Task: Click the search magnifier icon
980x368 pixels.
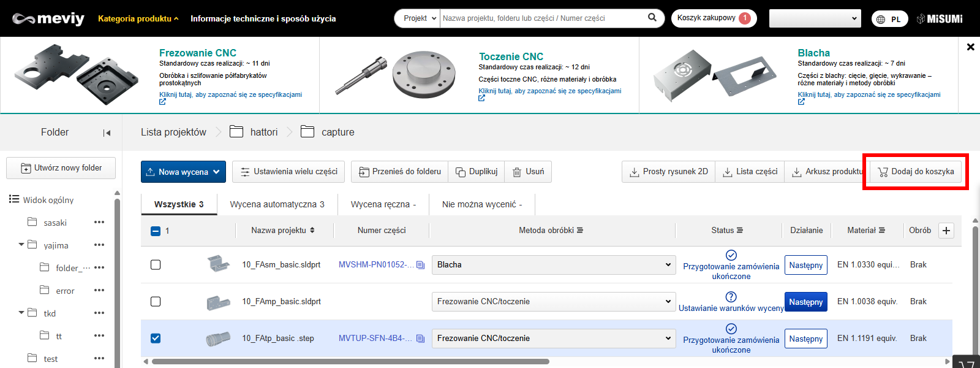Action: point(652,18)
